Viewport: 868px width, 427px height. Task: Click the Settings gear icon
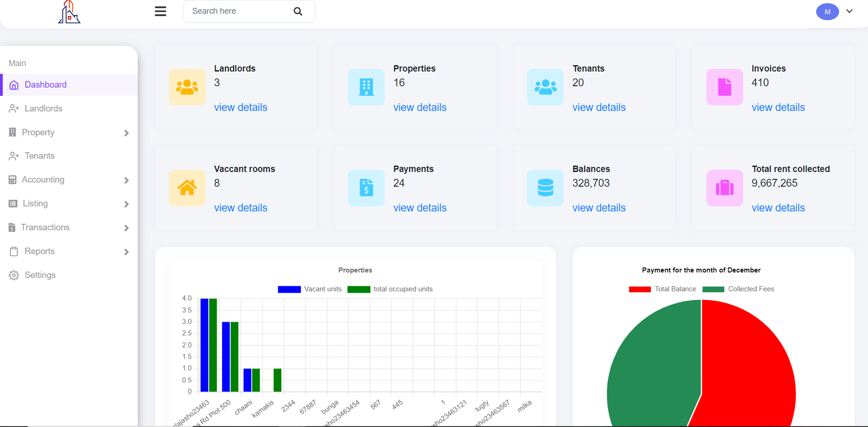14,275
